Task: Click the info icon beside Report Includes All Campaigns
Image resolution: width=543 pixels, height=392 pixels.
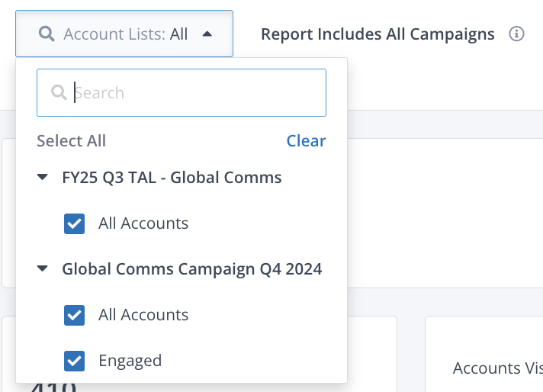Action: point(517,34)
